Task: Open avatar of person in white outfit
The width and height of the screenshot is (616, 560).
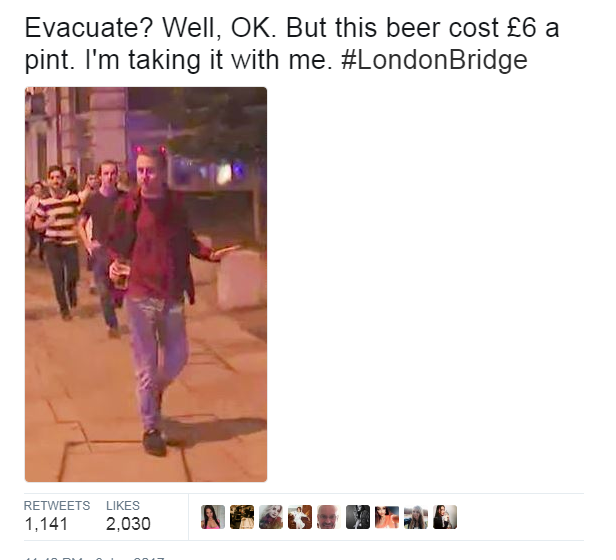Action: point(300,517)
